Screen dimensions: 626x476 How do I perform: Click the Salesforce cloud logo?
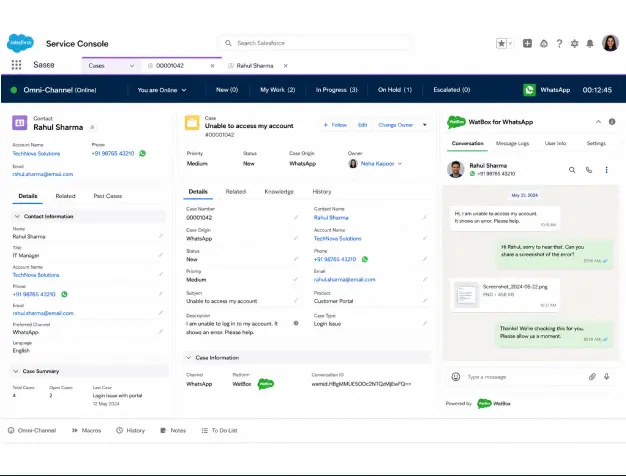coord(20,43)
